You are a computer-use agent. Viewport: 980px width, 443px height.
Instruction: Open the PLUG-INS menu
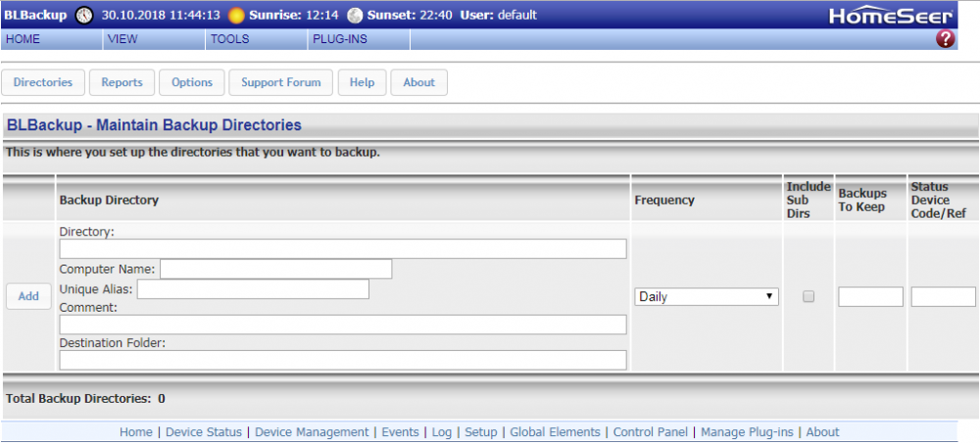pos(339,39)
